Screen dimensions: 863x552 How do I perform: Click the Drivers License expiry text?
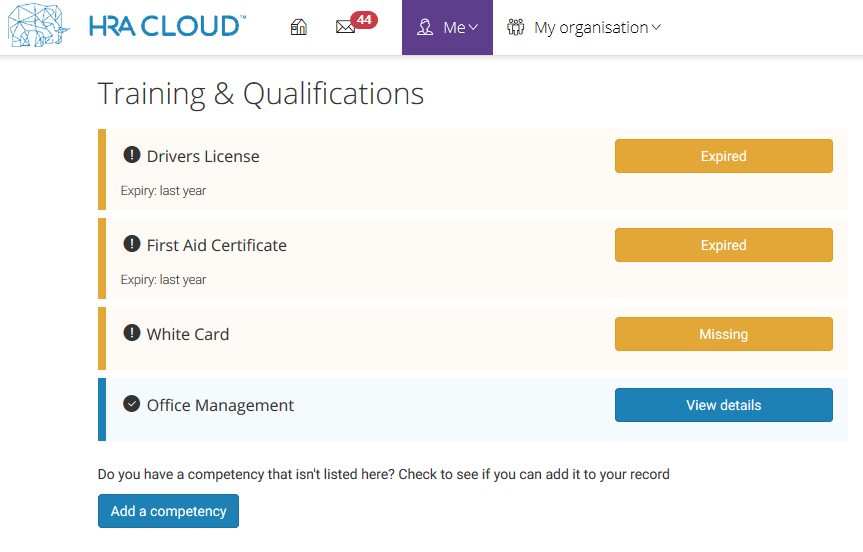[x=163, y=191]
